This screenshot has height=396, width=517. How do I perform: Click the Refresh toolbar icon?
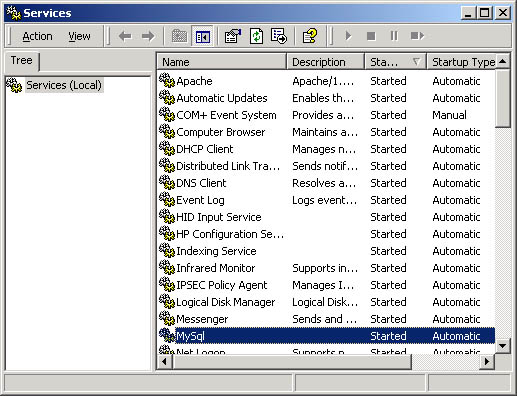[x=256, y=36]
